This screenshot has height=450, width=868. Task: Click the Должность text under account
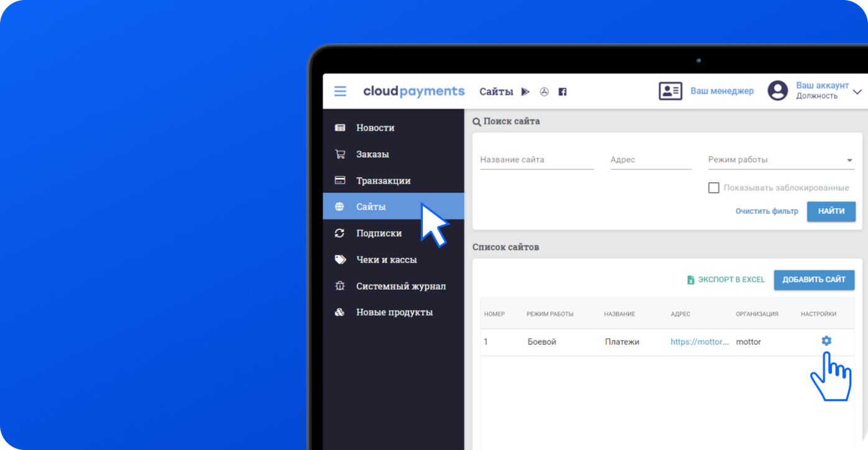[x=816, y=96]
